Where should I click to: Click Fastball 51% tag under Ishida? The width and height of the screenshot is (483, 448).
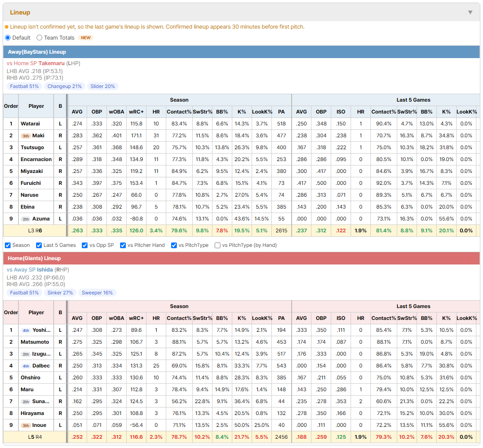[24, 293]
